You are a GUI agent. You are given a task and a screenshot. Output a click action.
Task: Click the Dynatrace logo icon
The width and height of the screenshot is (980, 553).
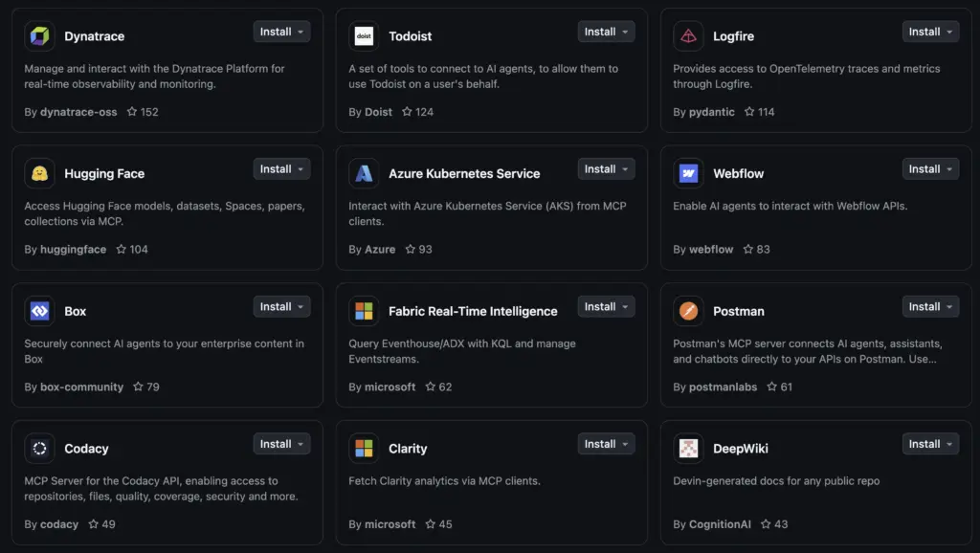click(39, 36)
